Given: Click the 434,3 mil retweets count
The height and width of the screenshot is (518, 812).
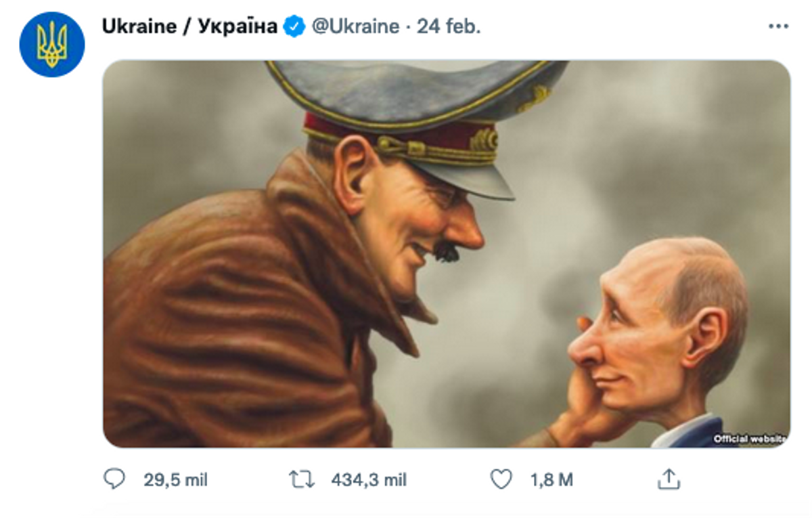Looking at the screenshot, I should [x=369, y=480].
